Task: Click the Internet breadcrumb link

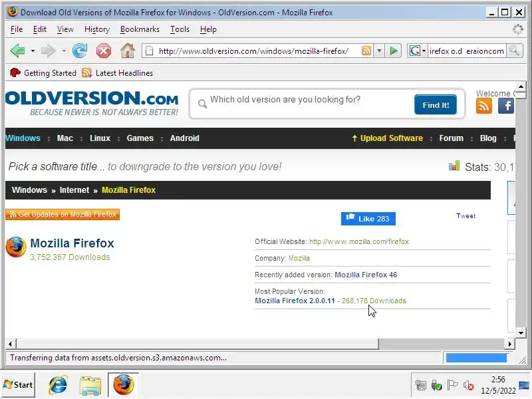Action: coord(74,190)
